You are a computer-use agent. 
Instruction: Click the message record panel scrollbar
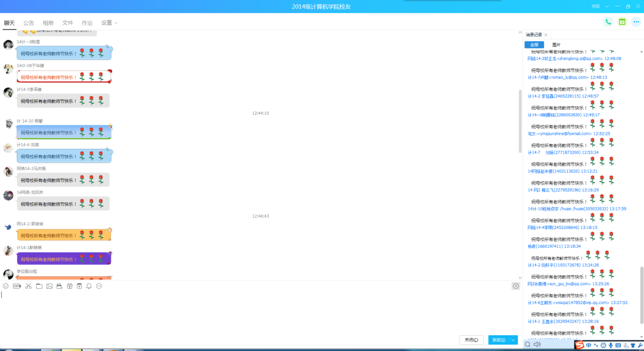[641, 295]
